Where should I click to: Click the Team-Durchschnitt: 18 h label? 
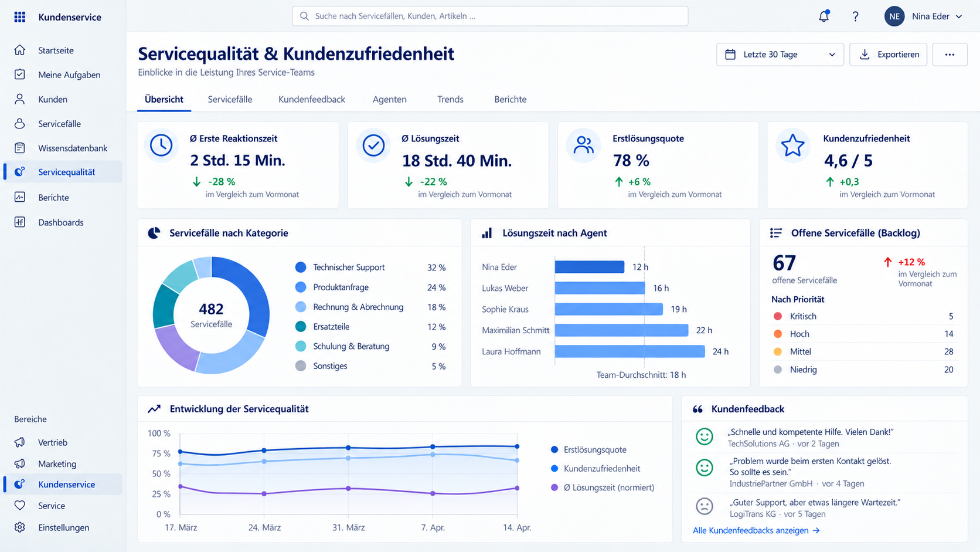click(x=641, y=375)
